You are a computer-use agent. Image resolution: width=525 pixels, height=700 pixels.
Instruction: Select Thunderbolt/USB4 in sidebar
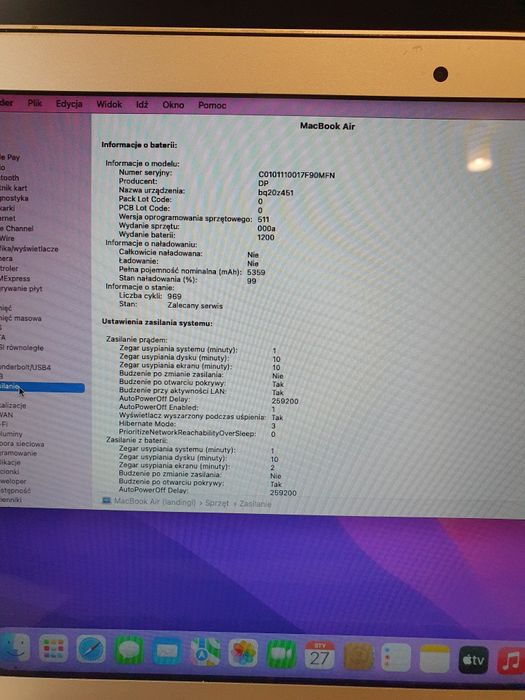click(25, 367)
